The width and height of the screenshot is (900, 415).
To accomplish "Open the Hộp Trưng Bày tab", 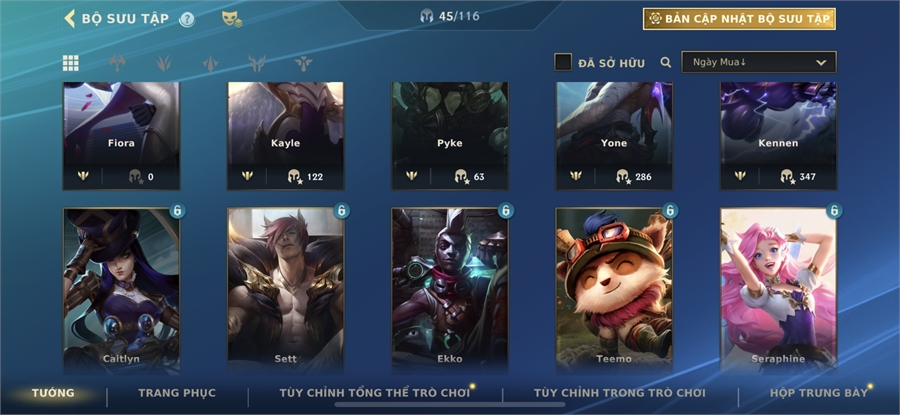I will click(x=818, y=393).
